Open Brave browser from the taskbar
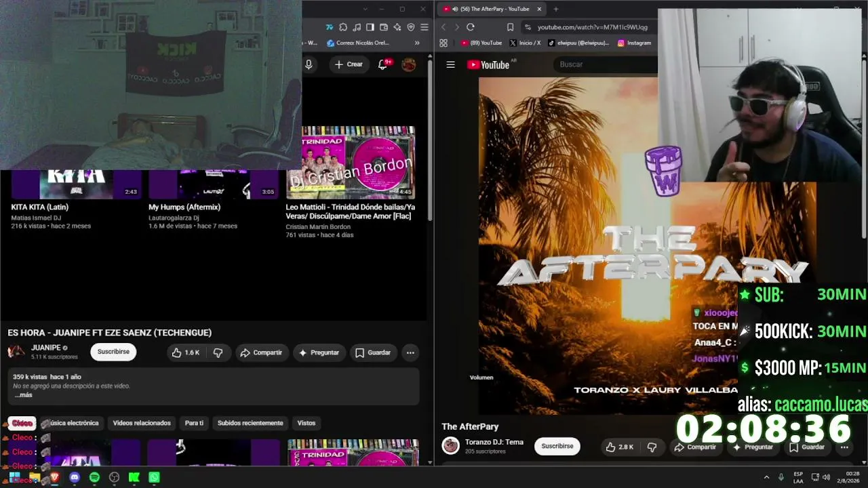This screenshot has height=488, width=868. click(54, 477)
